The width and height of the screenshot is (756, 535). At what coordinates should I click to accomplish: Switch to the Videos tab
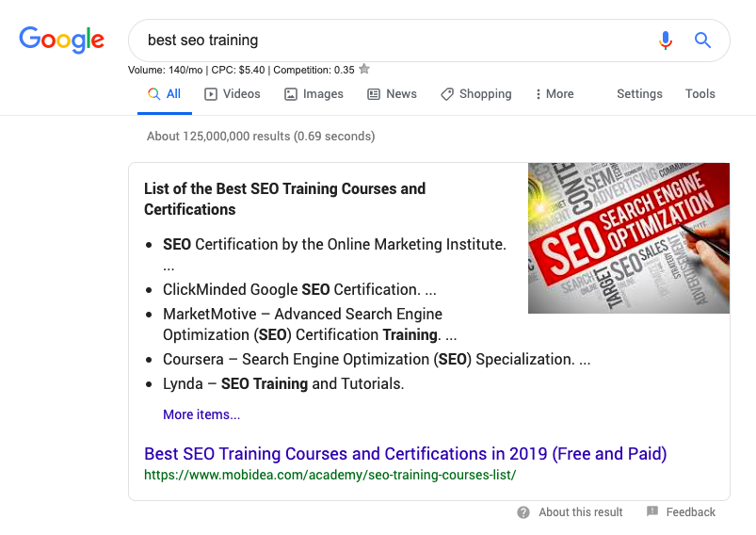[233, 94]
